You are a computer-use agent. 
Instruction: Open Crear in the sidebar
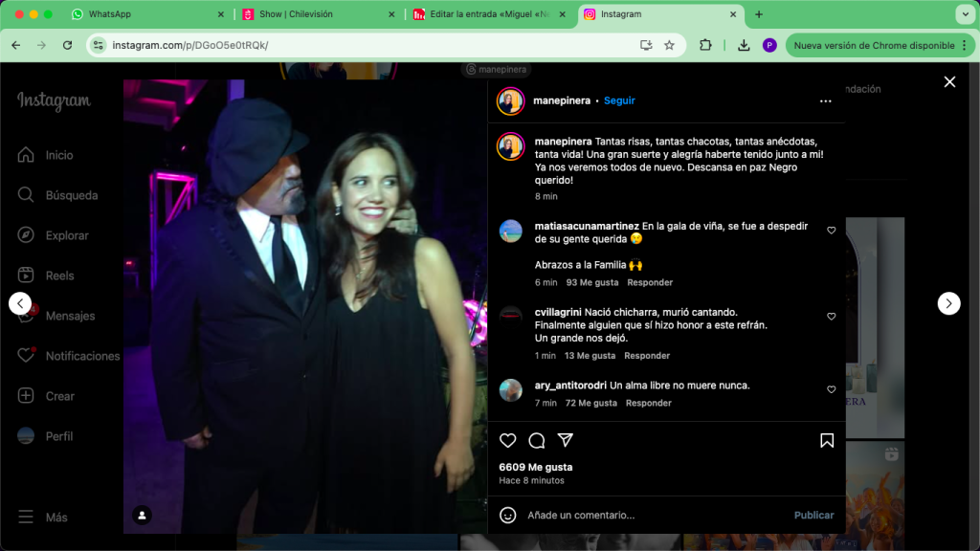coord(46,396)
